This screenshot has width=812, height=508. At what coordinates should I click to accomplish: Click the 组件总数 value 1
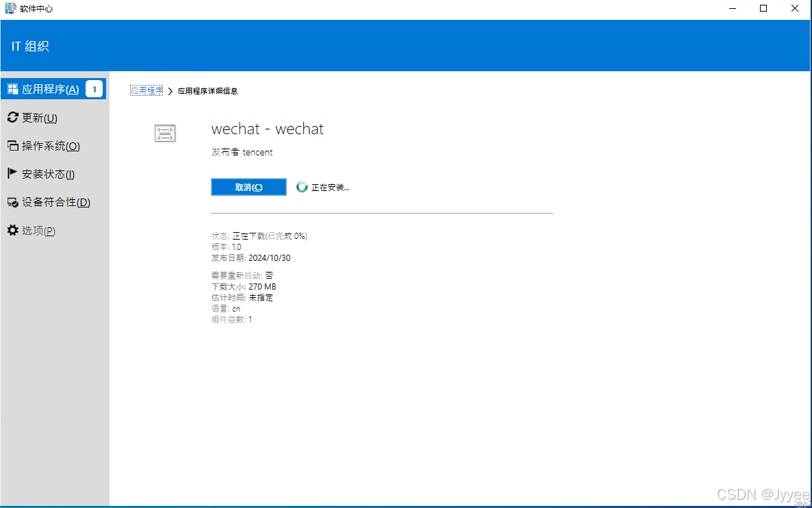click(x=250, y=319)
